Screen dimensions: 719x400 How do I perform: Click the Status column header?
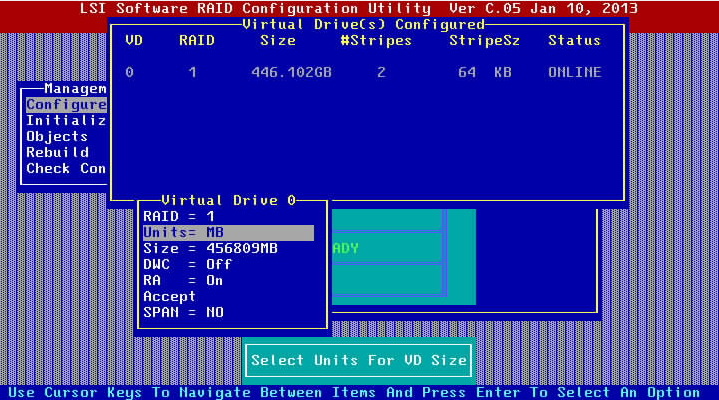coord(574,41)
